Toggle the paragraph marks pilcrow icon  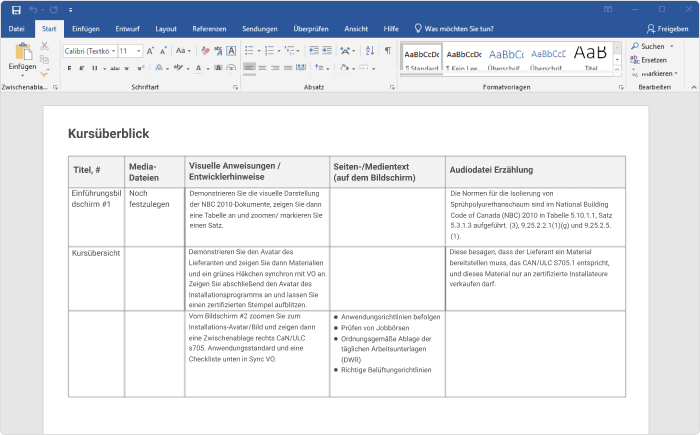(x=388, y=50)
